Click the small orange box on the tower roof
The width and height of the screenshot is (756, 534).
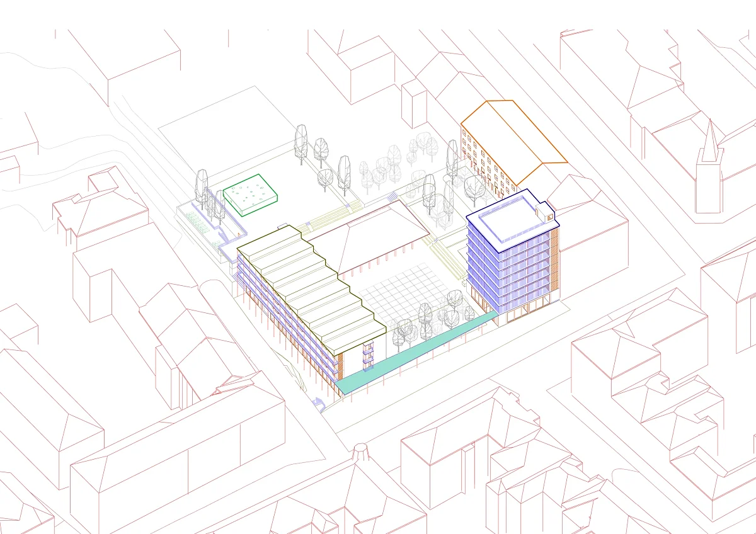(x=549, y=217)
